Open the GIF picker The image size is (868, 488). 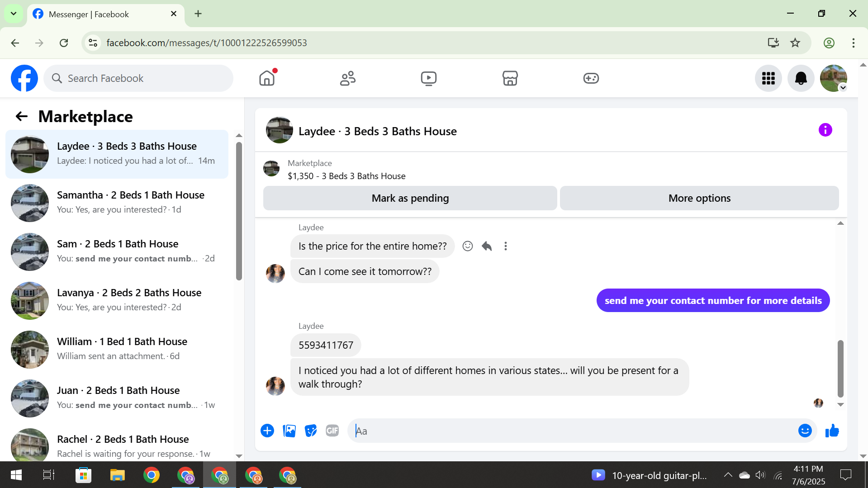(x=332, y=431)
